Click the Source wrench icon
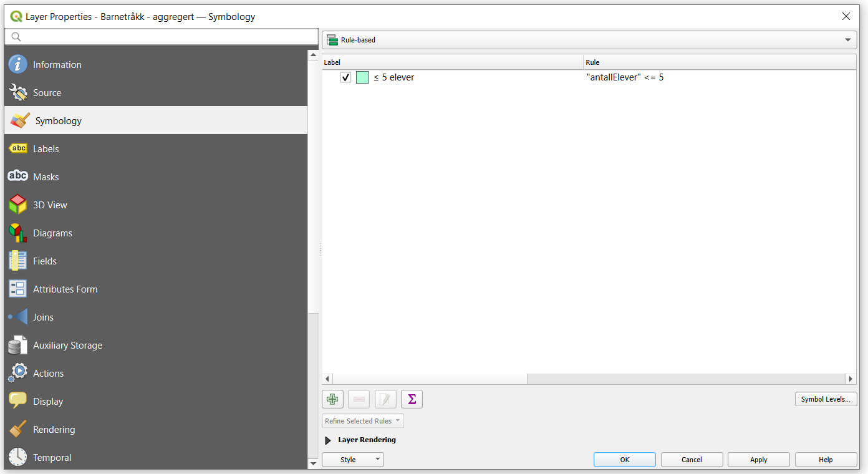868x474 pixels. pyautogui.click(x=17, y=92)
